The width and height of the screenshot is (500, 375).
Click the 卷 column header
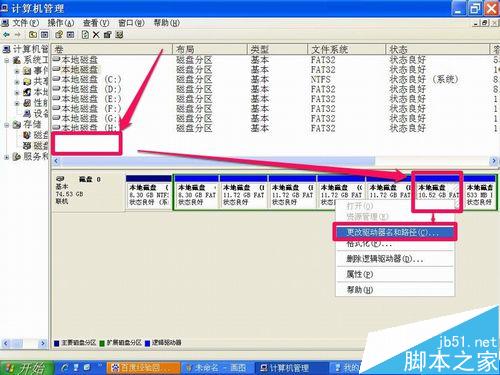pyautogui.click(x=112, y=50)
